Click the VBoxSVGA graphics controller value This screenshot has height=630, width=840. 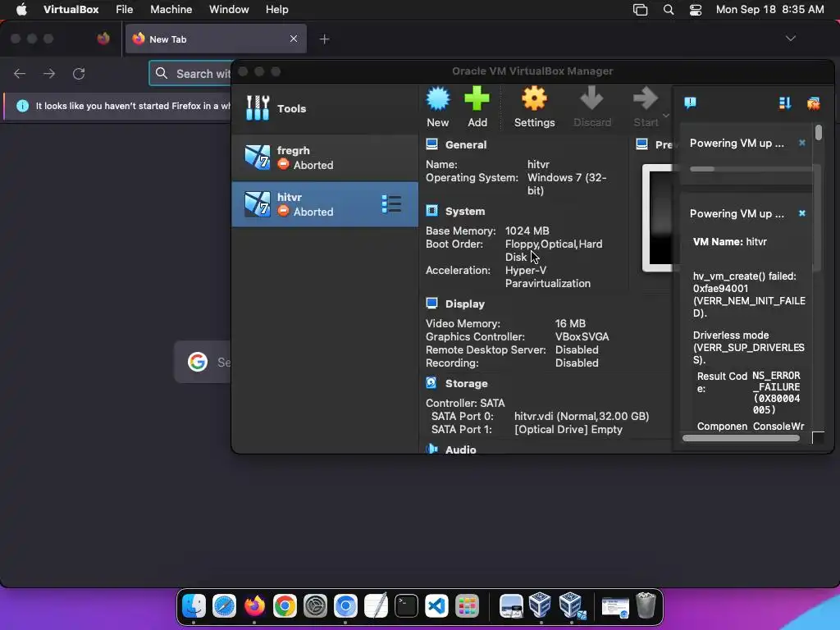click(582, 337)
